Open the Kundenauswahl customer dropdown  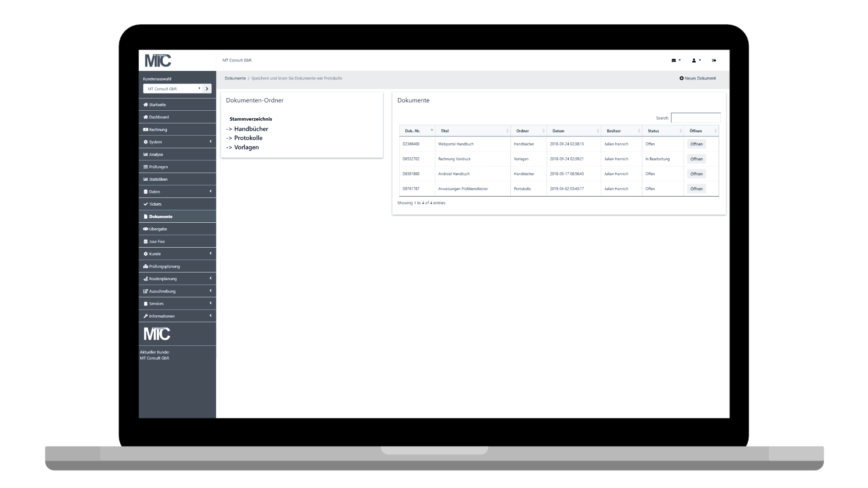pyautogui.click(x=173, y=89)
